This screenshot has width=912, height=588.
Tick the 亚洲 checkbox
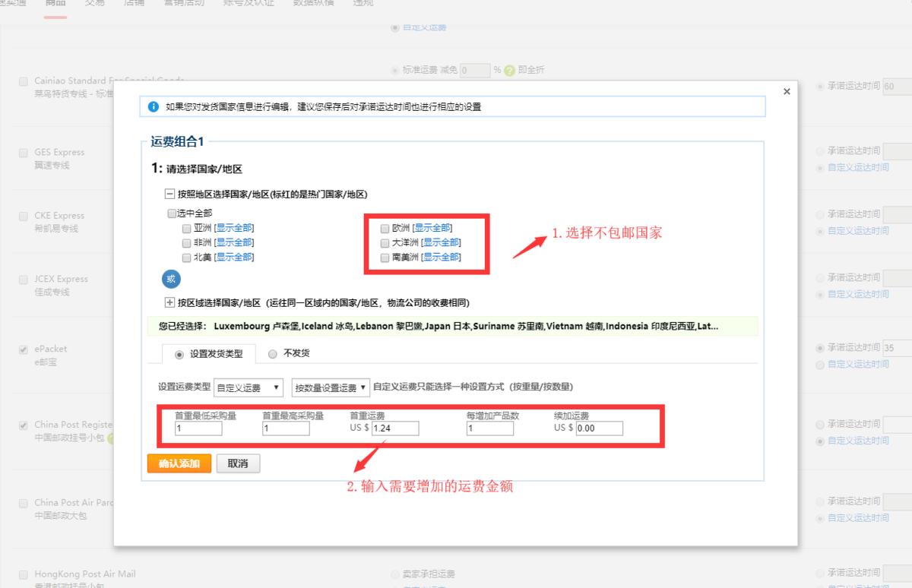pos(186,228)
